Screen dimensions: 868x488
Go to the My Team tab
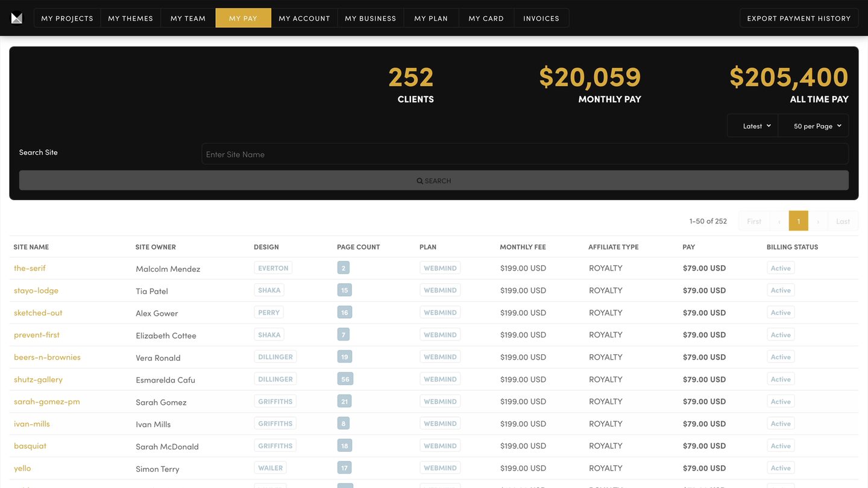(x=188, y=18)
